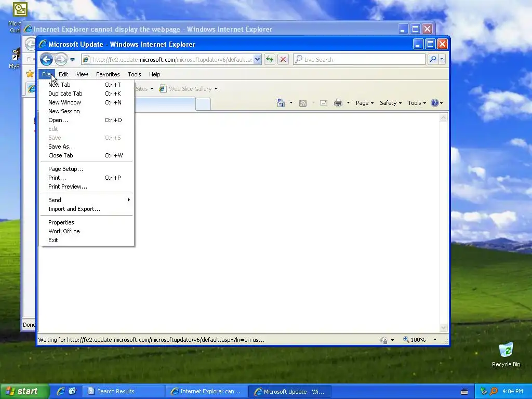The image size is (532, 399).
Task: Choose Duplicate Tab from File menu
Action: click(x=86, y=94)
